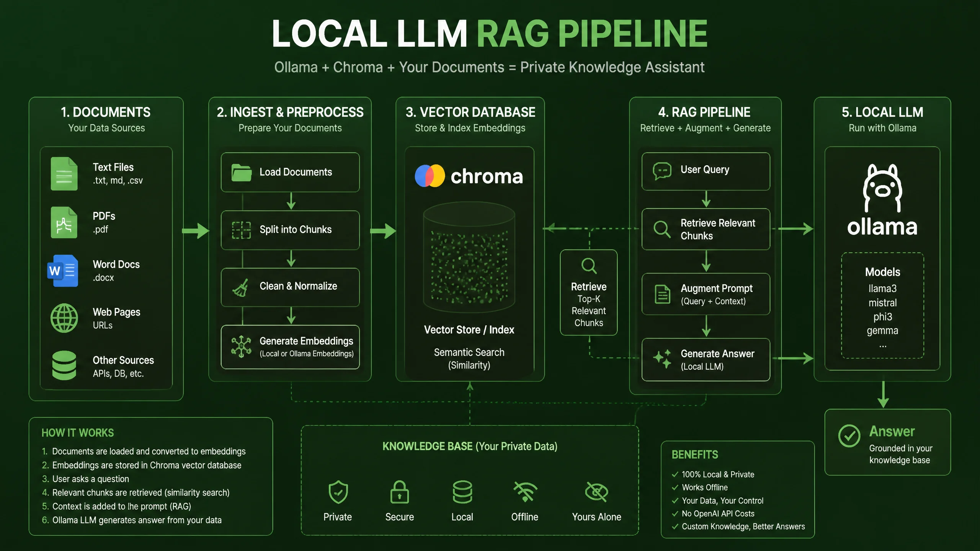The image size is (980, 551).
Task: Click the Load Documents folder icon
Action: (x=242, y=173)
